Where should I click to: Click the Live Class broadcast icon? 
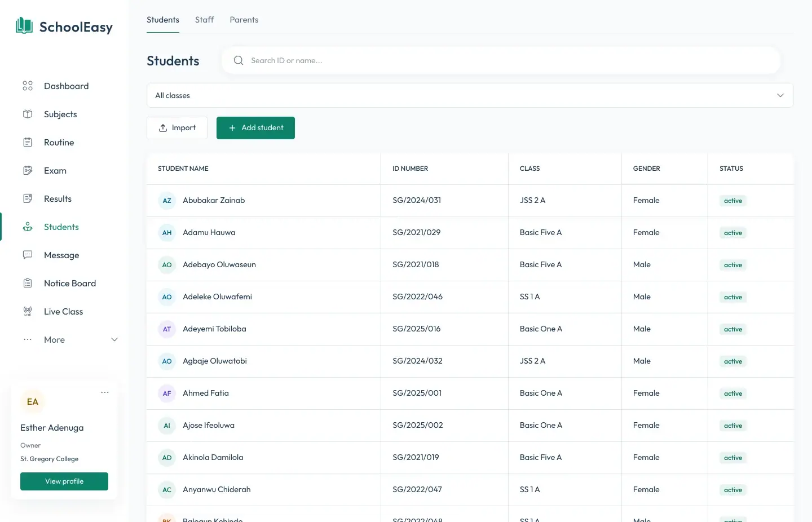click(x=28, y=311)
